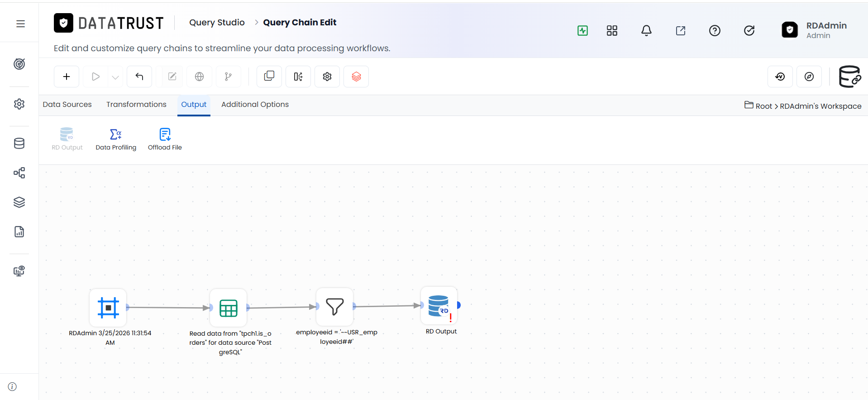This screenshot has height=400, width=868.
Task: Toggle the hamburger sidebar menu
Action: point(20,24)
